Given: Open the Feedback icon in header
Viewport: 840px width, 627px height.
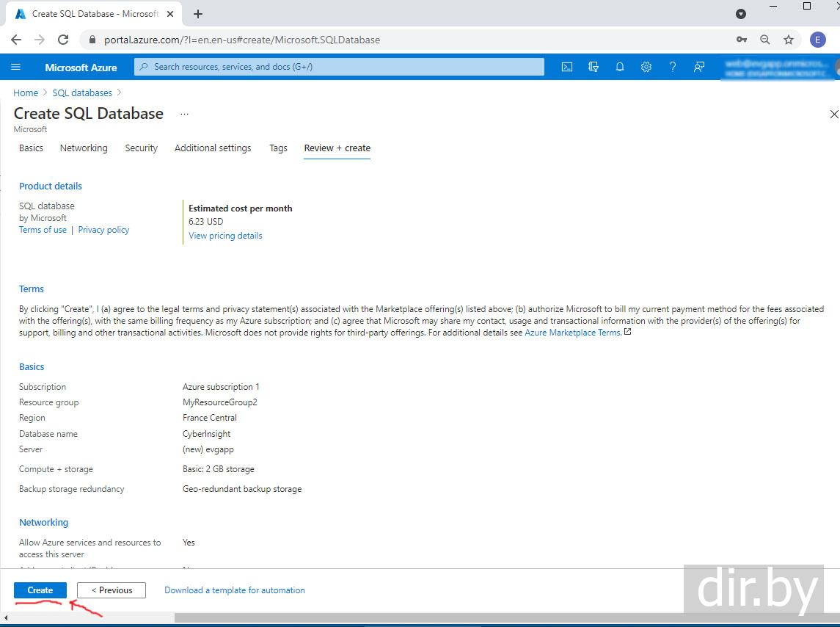Looking at the screenshot, I should pos(699,67).
